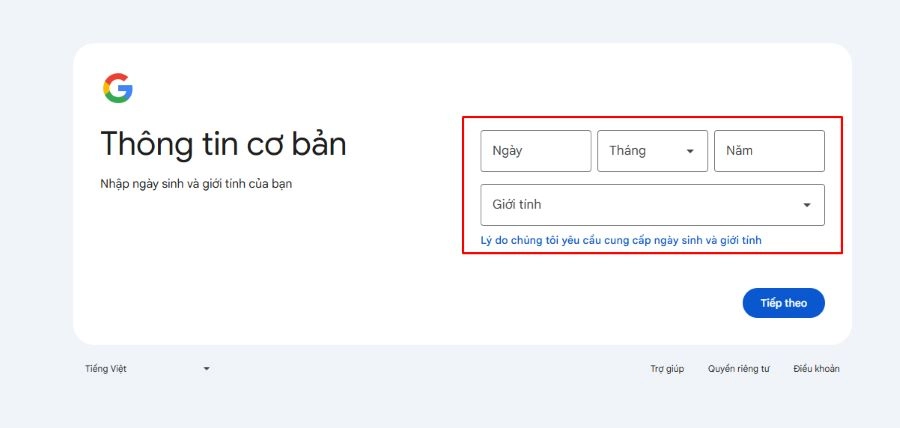Click the Giới tính placeholder label

(517, 205)
